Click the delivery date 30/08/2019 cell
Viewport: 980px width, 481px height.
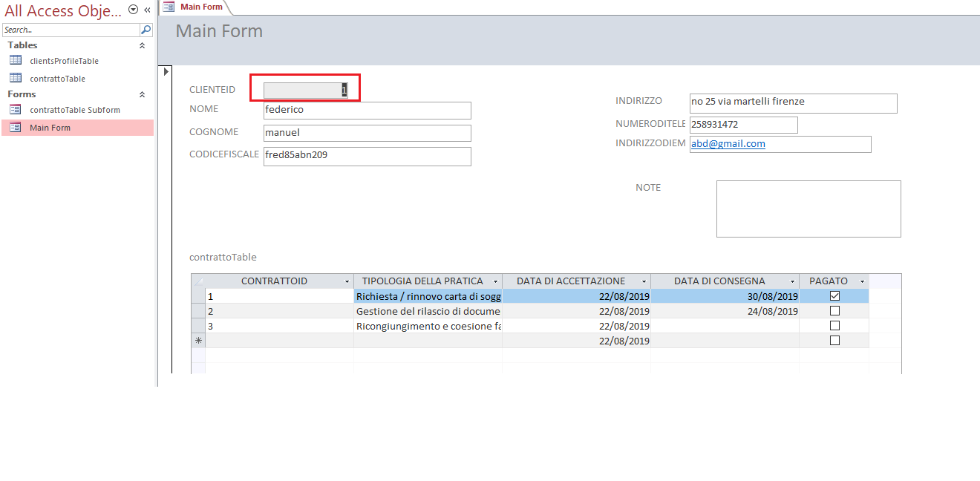(725, 296)
